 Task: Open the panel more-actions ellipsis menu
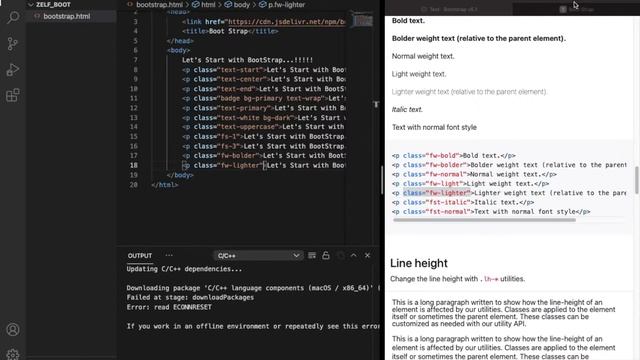tap(169, 256)
